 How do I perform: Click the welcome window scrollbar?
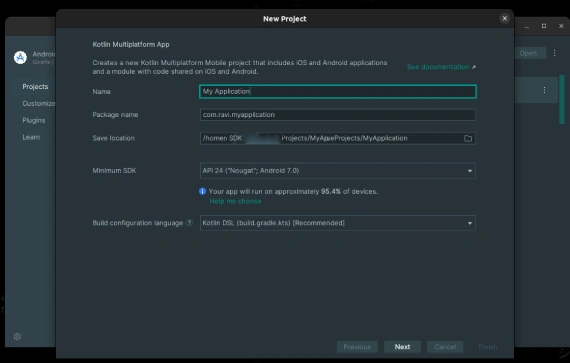[x=562, y=99]
